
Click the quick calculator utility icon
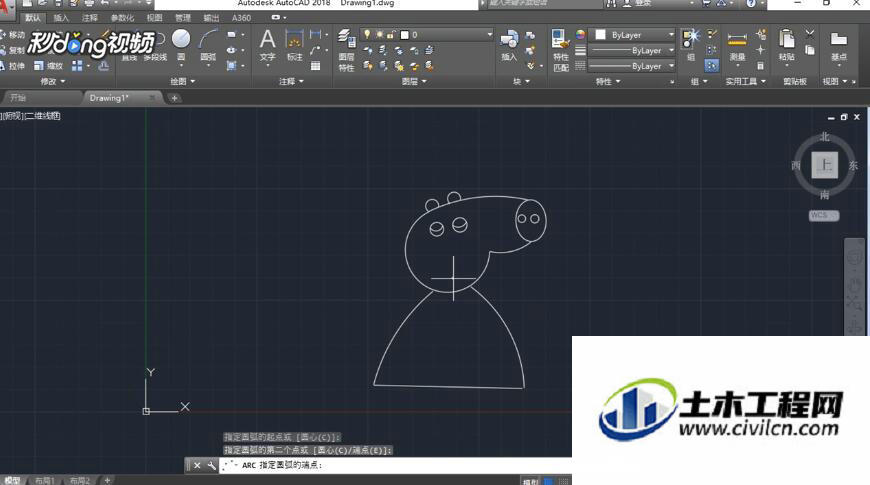pos(760,66)
